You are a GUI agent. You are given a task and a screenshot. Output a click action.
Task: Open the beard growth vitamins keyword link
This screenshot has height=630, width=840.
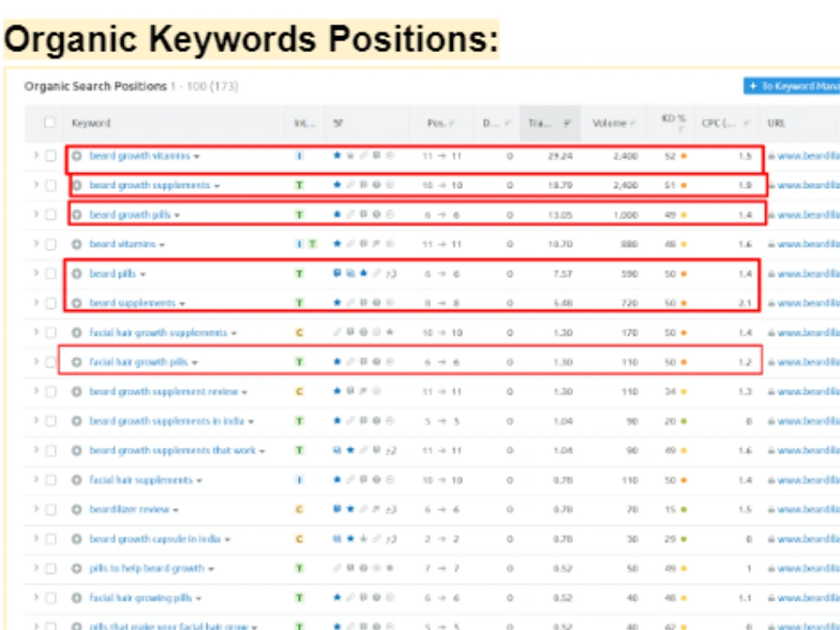pyautogui.click(x=139, y=156)
